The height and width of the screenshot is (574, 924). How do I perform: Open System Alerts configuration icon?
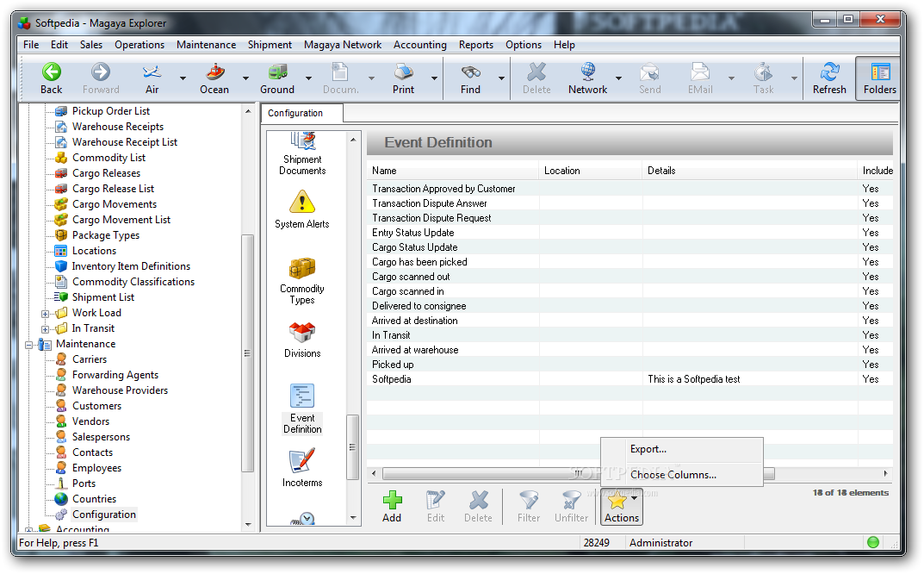point(302,209)
